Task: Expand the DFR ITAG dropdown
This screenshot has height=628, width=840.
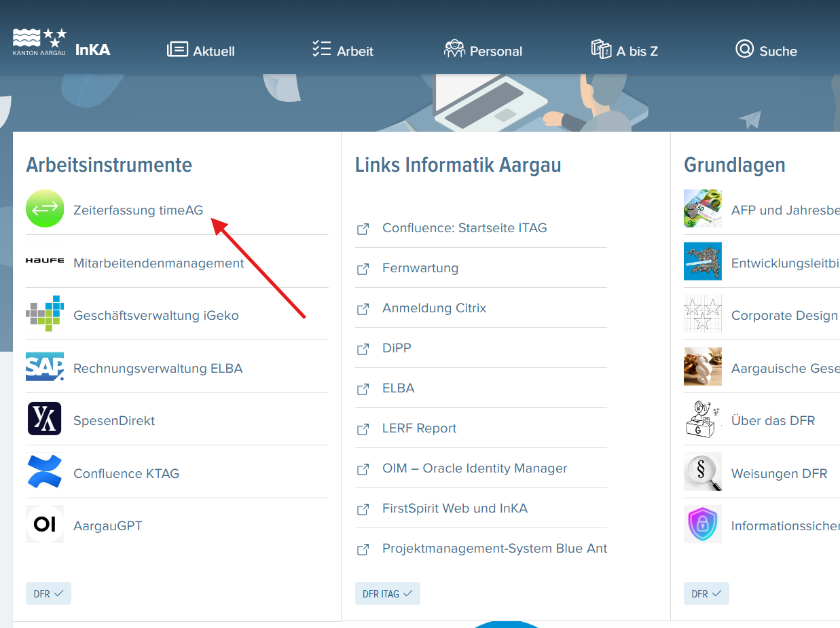Action: [x=387, y=593]
